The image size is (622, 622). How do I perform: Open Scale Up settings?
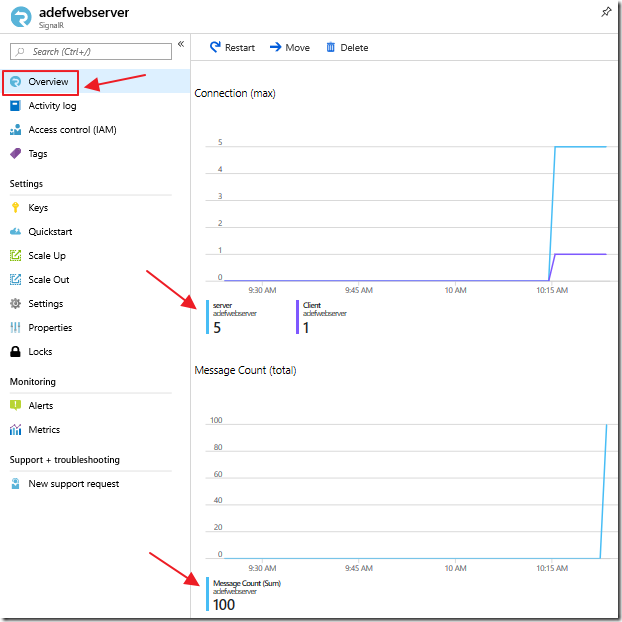click(x=47, y=256)
